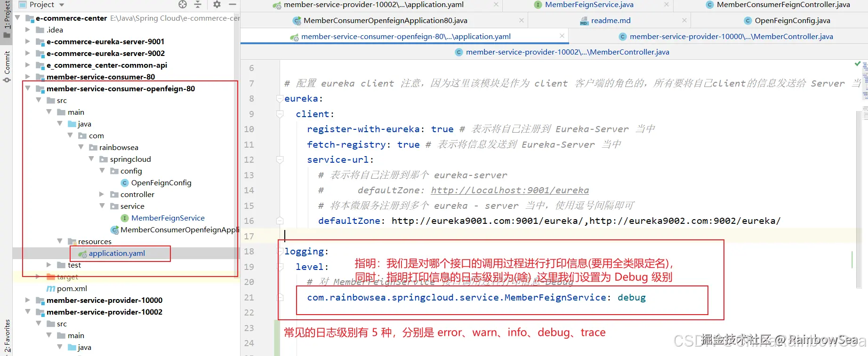Collapse the resources folder
The height and width of the screenshot is (356, 868).
(x=60, y=241)
